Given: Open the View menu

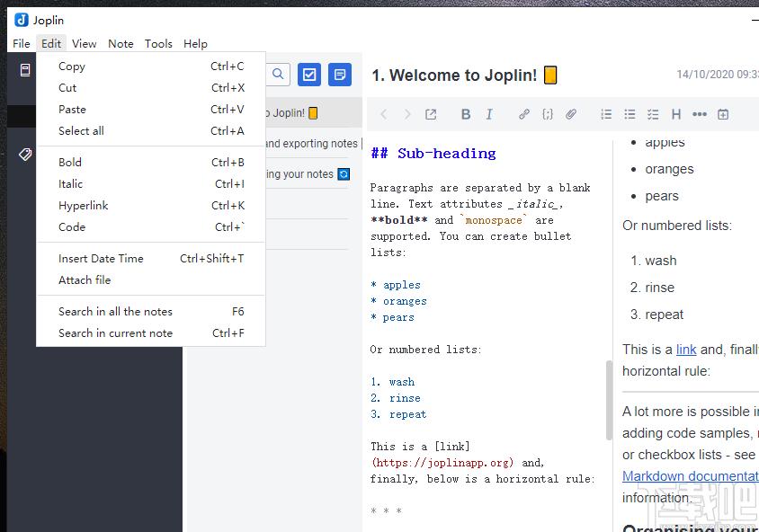Looking at the screenshot, I should click(85, 43).
